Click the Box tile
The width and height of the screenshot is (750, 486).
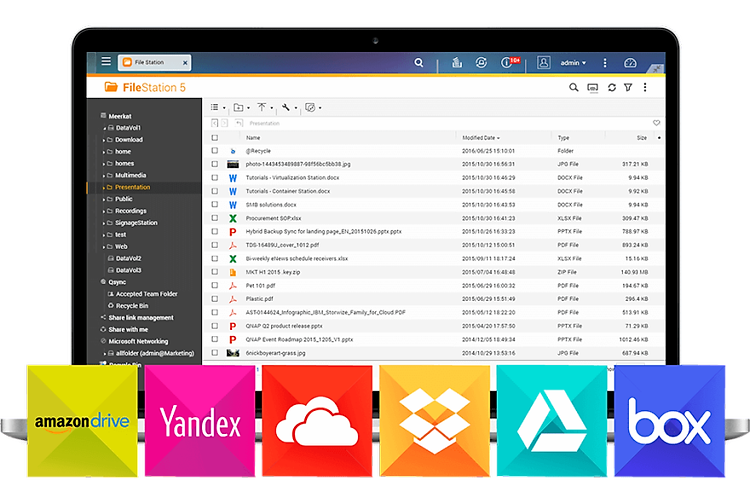pyautogui.click(x=670, y=421)
